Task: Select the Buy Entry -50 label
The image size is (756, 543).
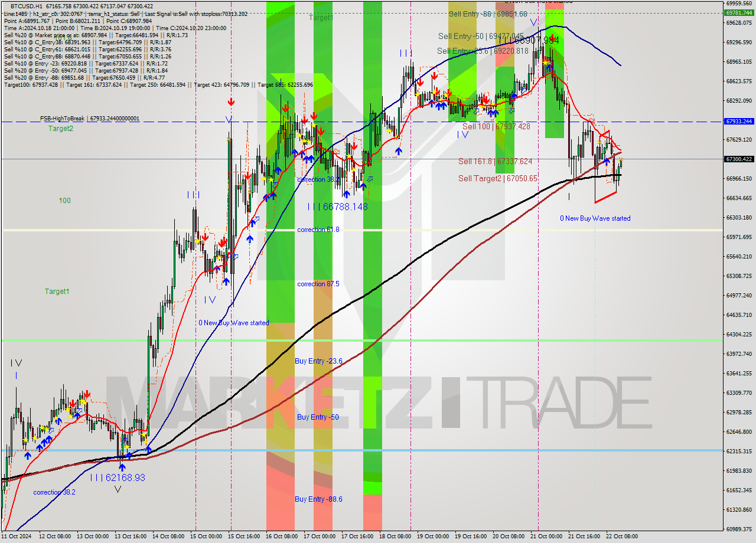Action: (x=318, y=417)
